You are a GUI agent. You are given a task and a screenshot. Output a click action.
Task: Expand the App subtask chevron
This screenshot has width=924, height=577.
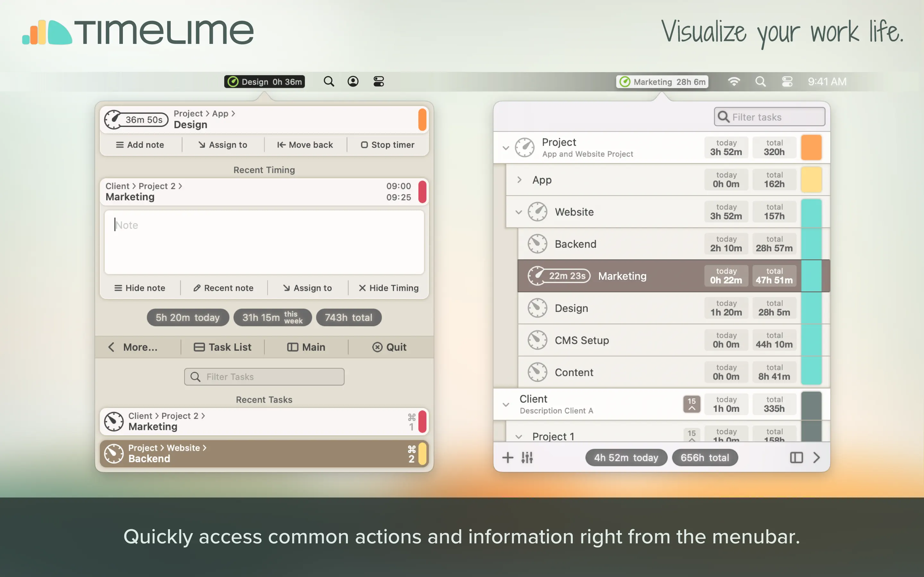(519, 180)
